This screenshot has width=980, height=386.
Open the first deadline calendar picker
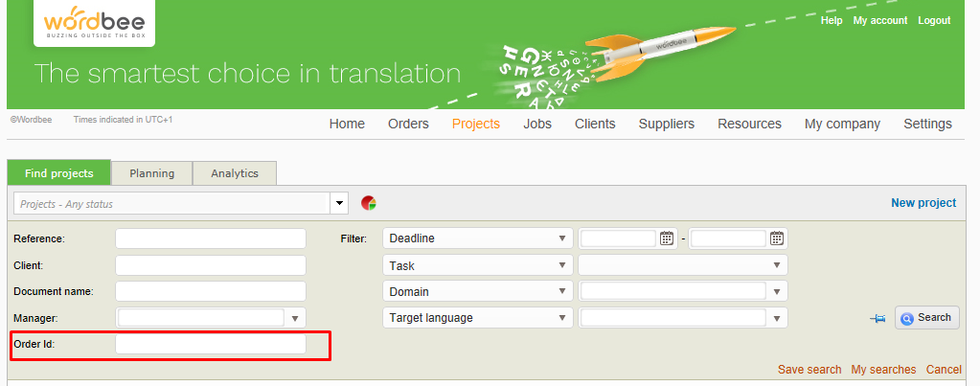click(x=667, y=238)
